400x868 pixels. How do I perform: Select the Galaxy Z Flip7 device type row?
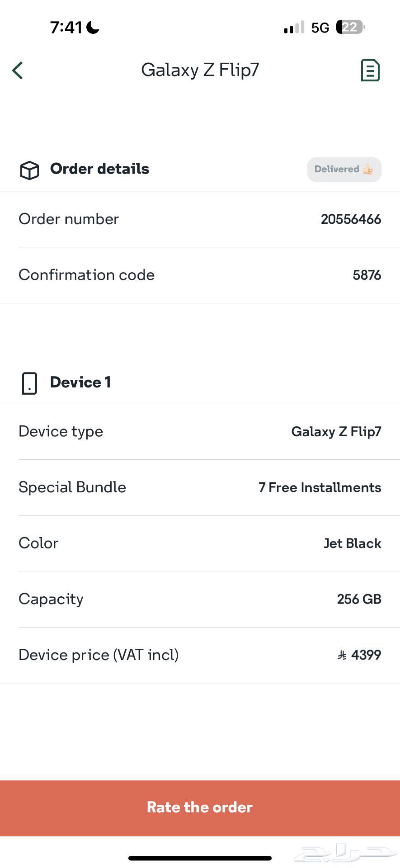(x=336, y=431)
